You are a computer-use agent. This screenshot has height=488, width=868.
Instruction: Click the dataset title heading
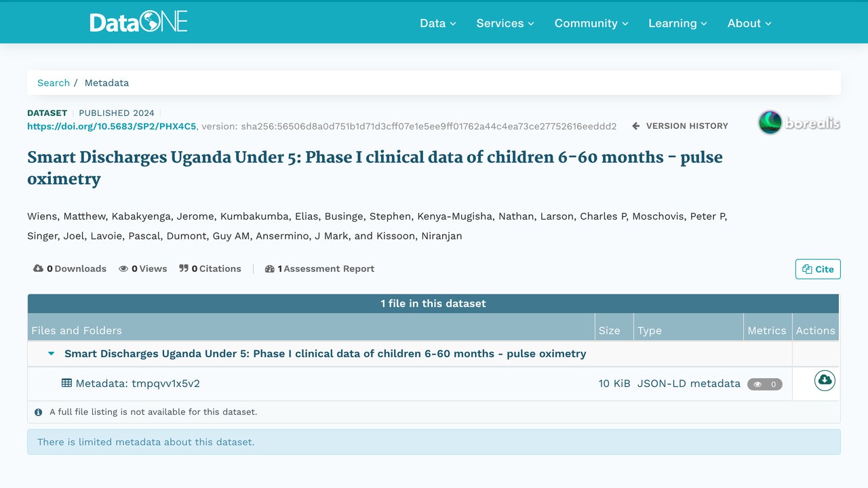click(375, 168)
